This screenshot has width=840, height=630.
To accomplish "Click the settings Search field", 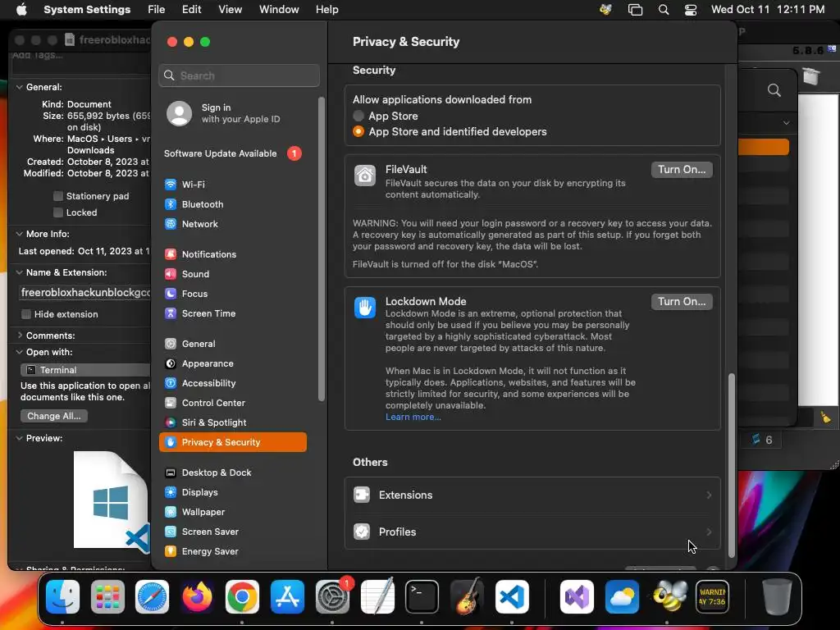I will point(239,75).
